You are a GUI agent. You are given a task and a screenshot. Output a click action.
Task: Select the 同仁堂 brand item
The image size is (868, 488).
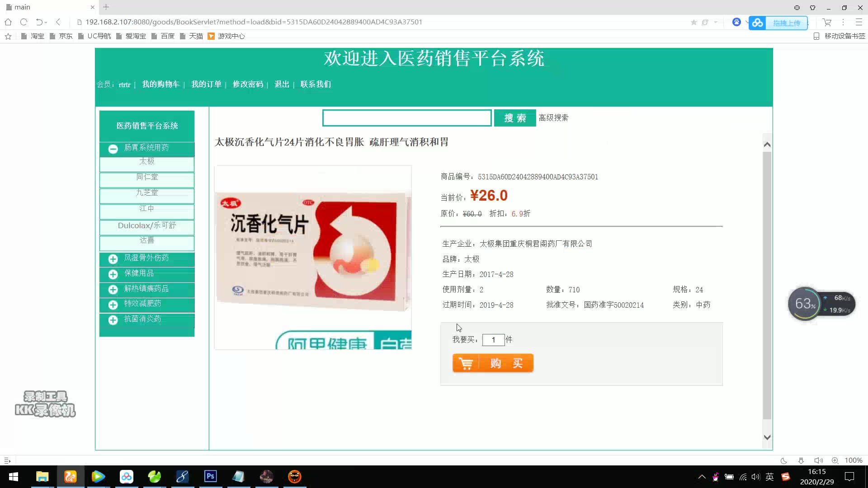coord(147,179)
